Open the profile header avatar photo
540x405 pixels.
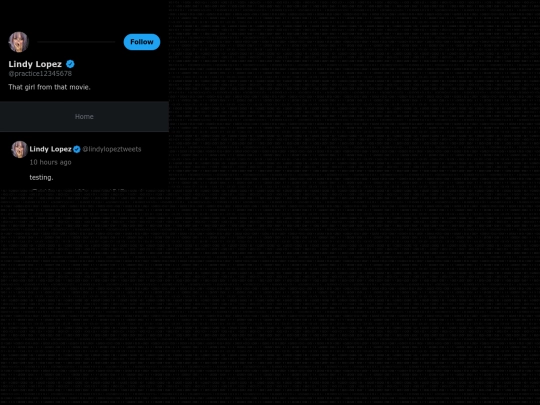(19, 42)
